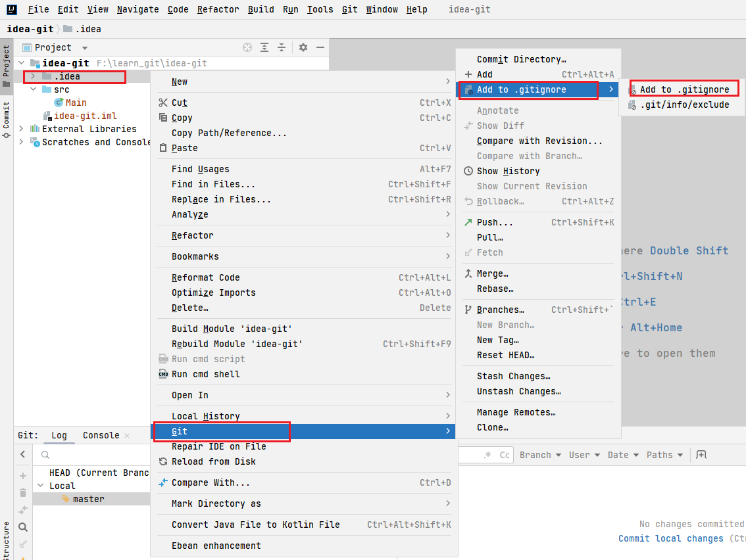Viewport: 746px width, 560px height.
Task: Open the Refactor menu in menu bar
Action: click(x=218, y=9)
